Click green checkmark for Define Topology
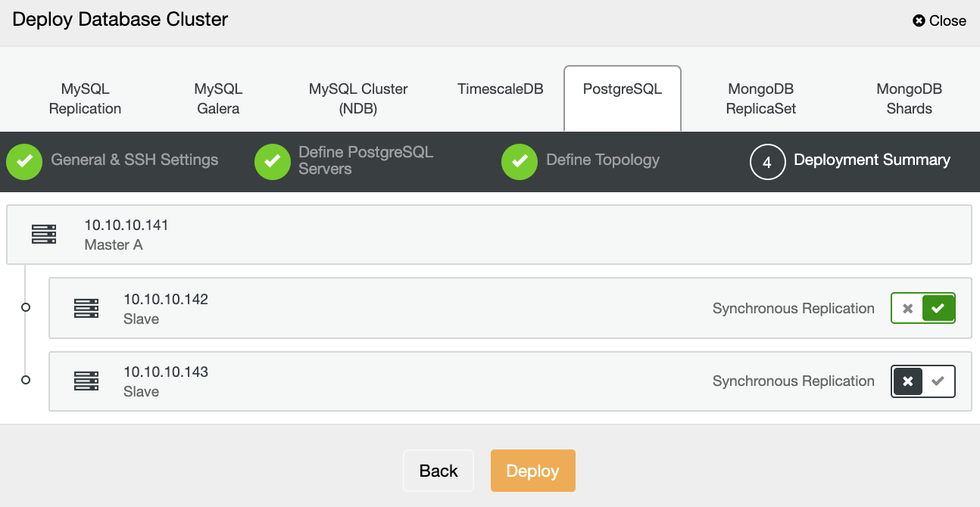980x507 pixels. click(520, 162)
